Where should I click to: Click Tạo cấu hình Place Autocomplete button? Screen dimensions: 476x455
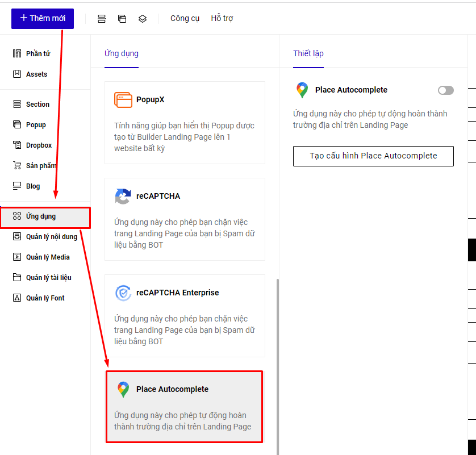pos(373,156)
